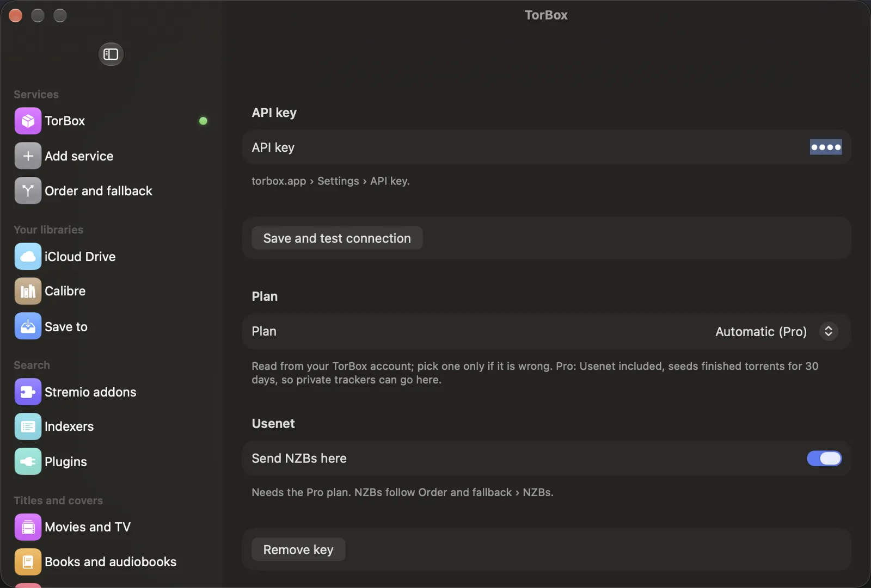Open the Order and fallback icon
Image resolution: width=871 pixels, height=588 pixels.
tap(28, 191)
